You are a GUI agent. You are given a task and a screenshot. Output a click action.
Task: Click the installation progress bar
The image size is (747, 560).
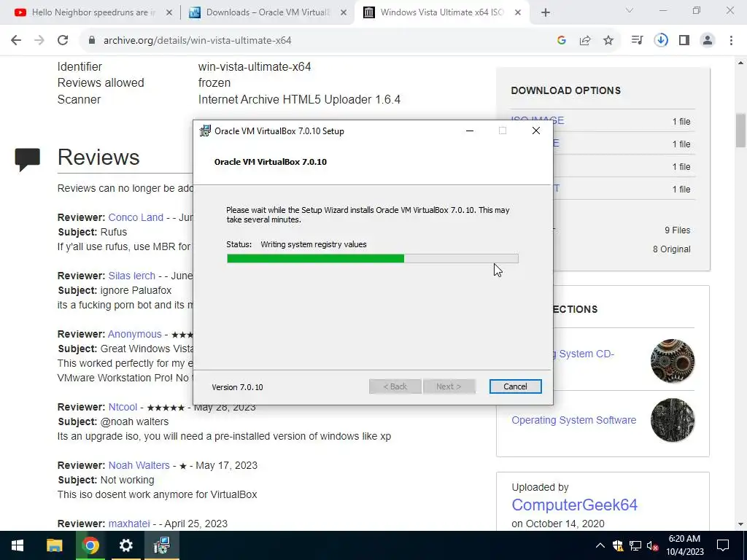click(x=373, y=259)
